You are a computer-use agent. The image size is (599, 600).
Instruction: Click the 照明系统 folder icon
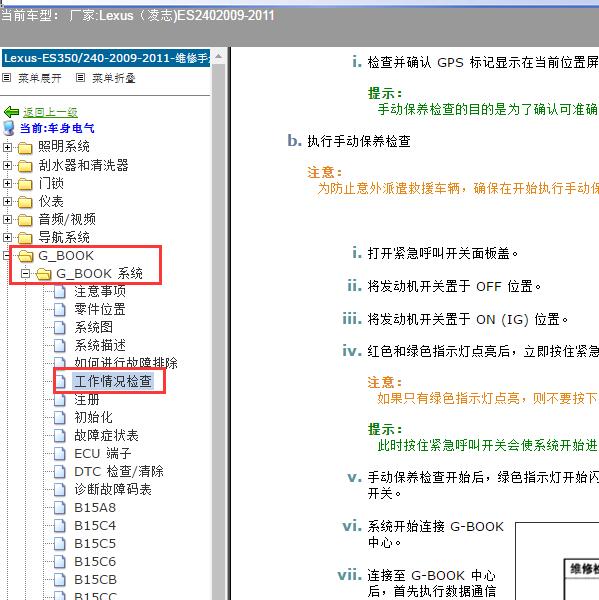click(x=25, y=147)
